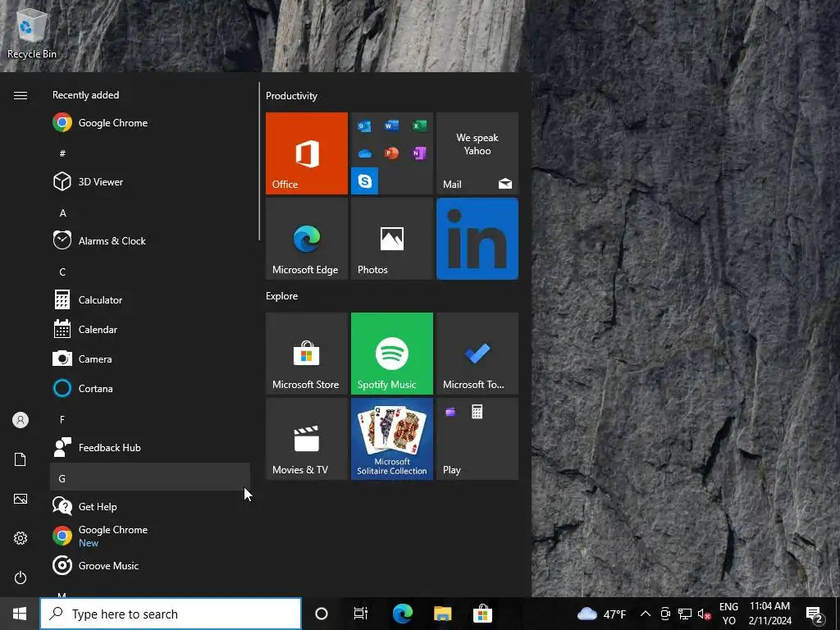This screenshot has height=630, width=840.
Task: Open Microsoft Solitaire Collection tile
Action: click(x=391, y=439)
